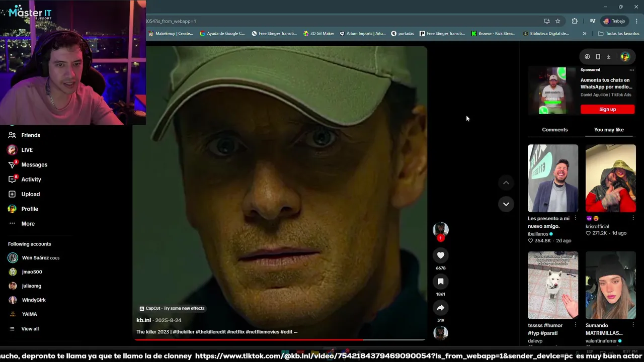
Task: Open options for the ibaillanos video
Action: point(576,218)
